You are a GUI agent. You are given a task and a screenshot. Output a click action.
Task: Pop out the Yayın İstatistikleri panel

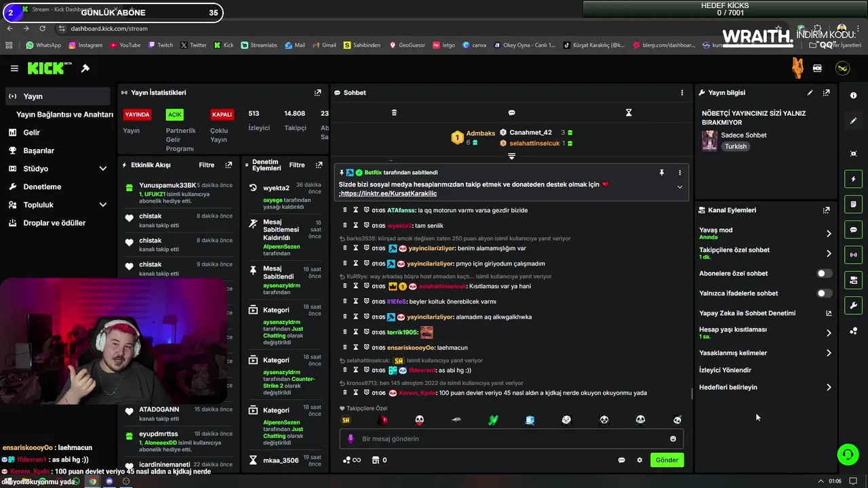tap(318, 93)
